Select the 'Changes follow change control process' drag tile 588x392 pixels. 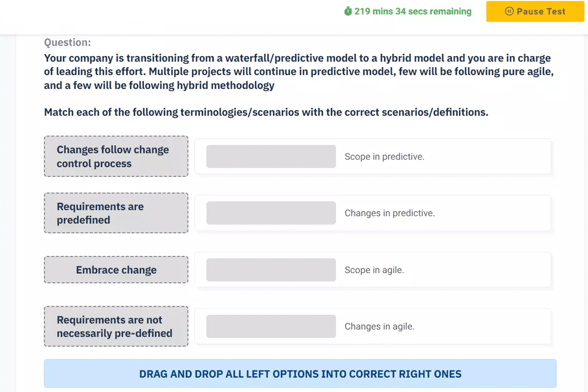pos(116,156)
